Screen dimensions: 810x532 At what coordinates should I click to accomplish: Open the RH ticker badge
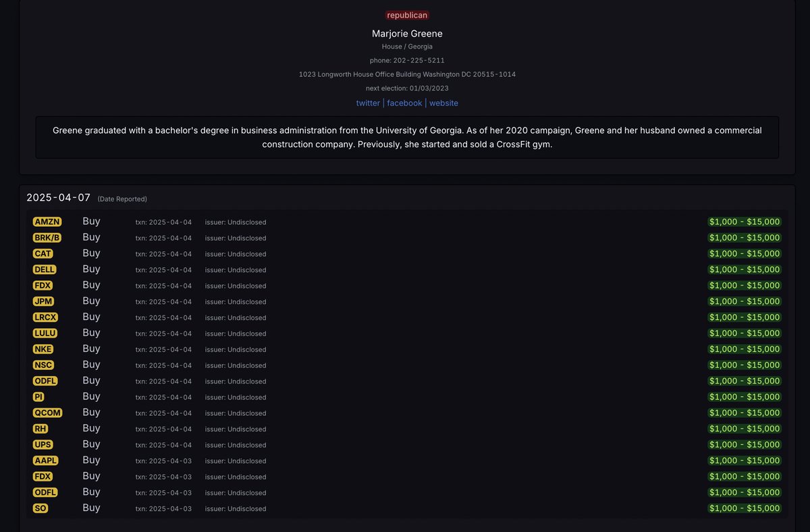pyautogui.click(x=40, y=429)
